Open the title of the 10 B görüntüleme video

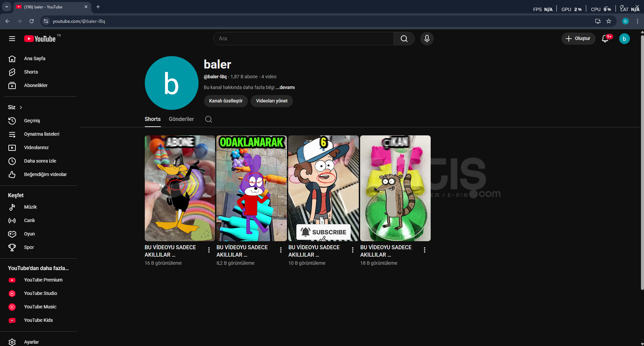pos(314,251)
